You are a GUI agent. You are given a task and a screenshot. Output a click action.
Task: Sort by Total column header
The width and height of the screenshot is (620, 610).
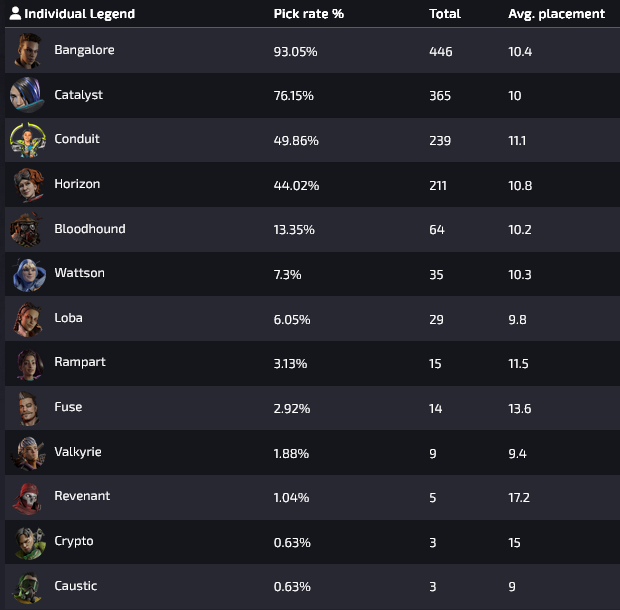click(444, 14)
